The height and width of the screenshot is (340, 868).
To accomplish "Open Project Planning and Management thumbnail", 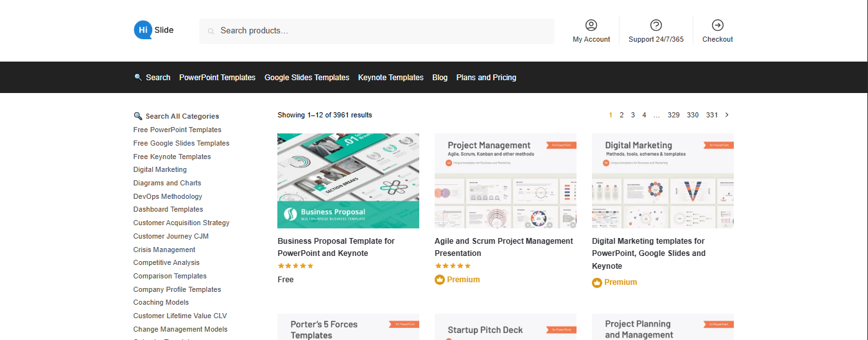I will [x=663, y=327].
